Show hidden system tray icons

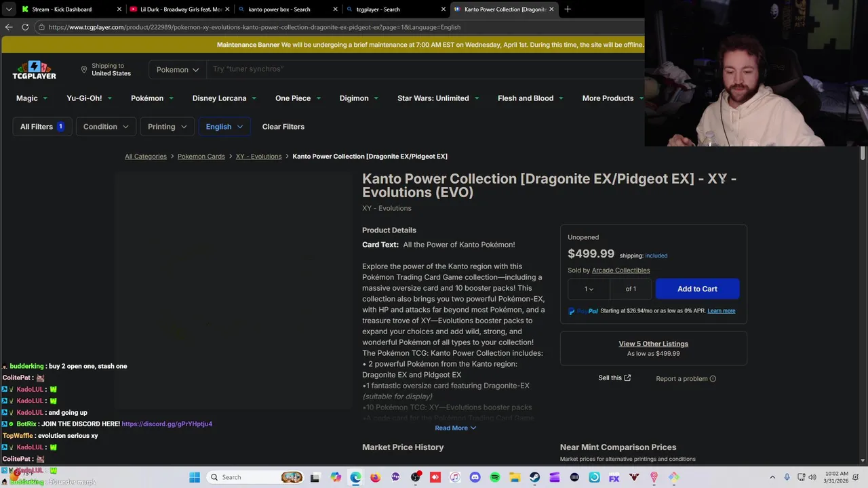pyautogui.click(x=772, y=477)
